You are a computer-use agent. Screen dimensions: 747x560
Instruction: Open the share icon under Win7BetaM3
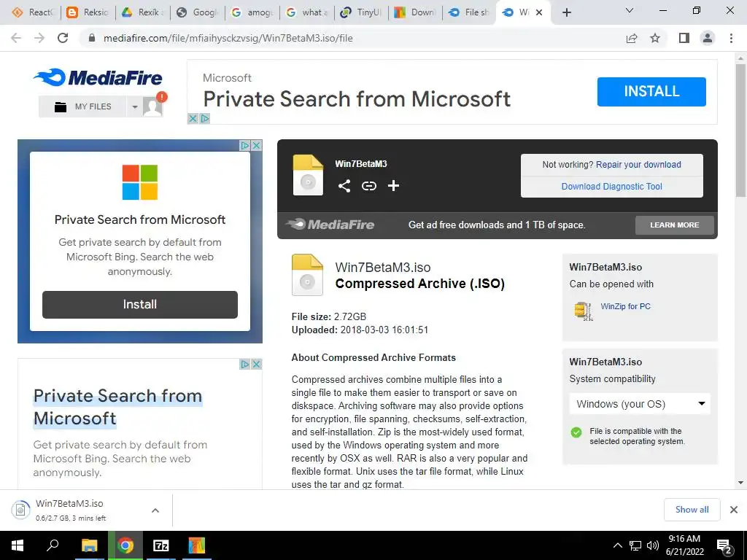(344, 186)
